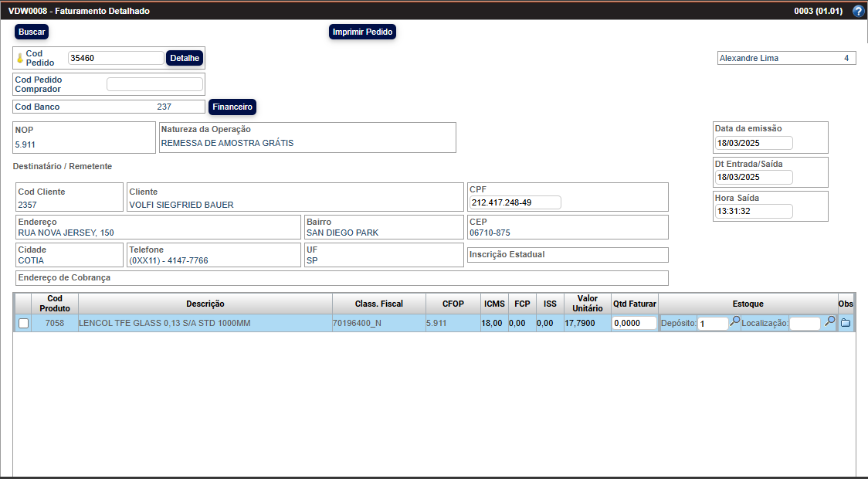Click the Hora Saída time field
This screenshot has width=868, height=479.
754,211
